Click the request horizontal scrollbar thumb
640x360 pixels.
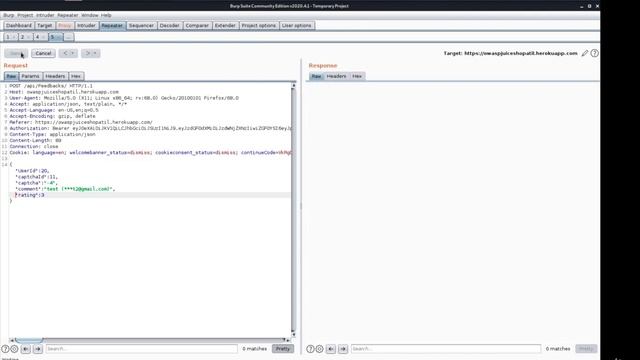(29, 340)
